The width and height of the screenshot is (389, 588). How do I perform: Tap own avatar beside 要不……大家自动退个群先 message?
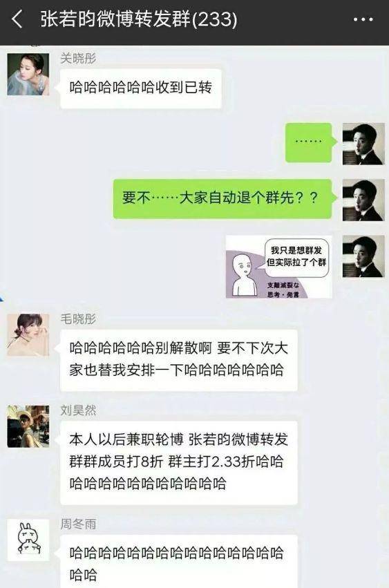click(x=363, y=200)
